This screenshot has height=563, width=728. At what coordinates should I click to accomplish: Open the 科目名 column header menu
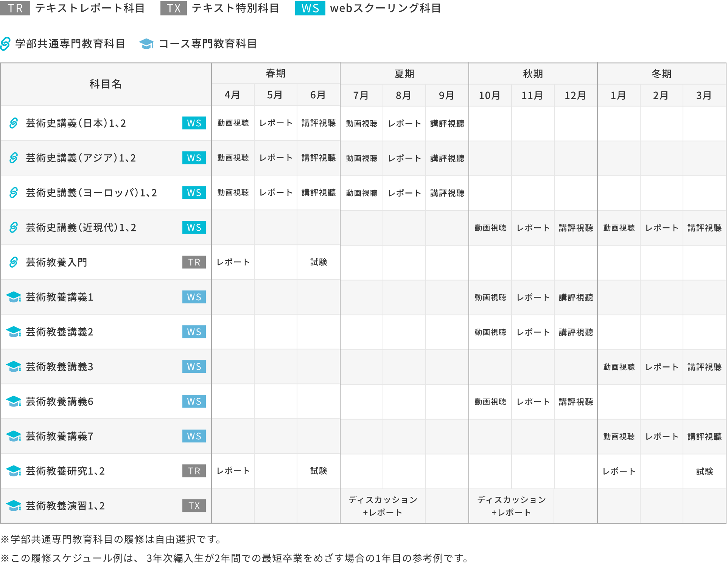pos(106,84)
